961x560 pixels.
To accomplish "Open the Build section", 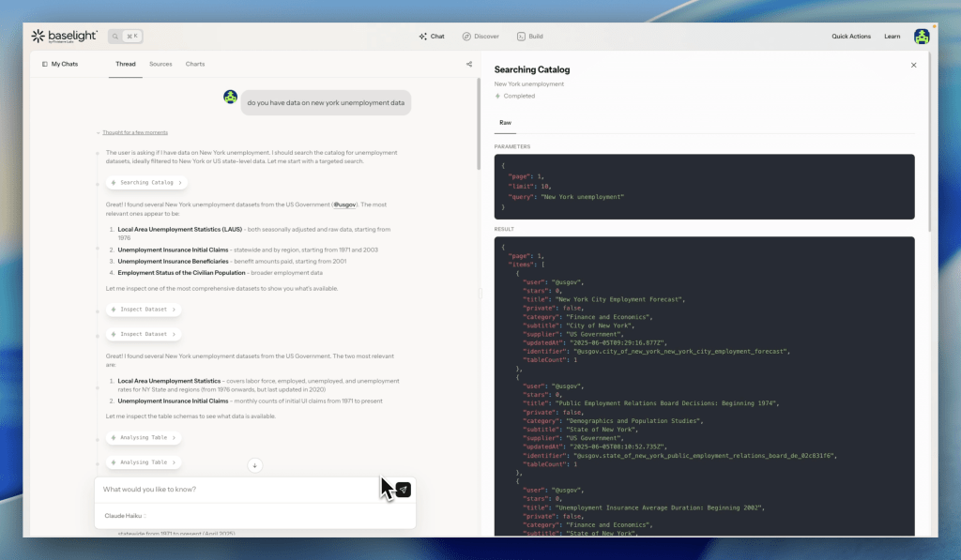I will (x=529, y=37).
